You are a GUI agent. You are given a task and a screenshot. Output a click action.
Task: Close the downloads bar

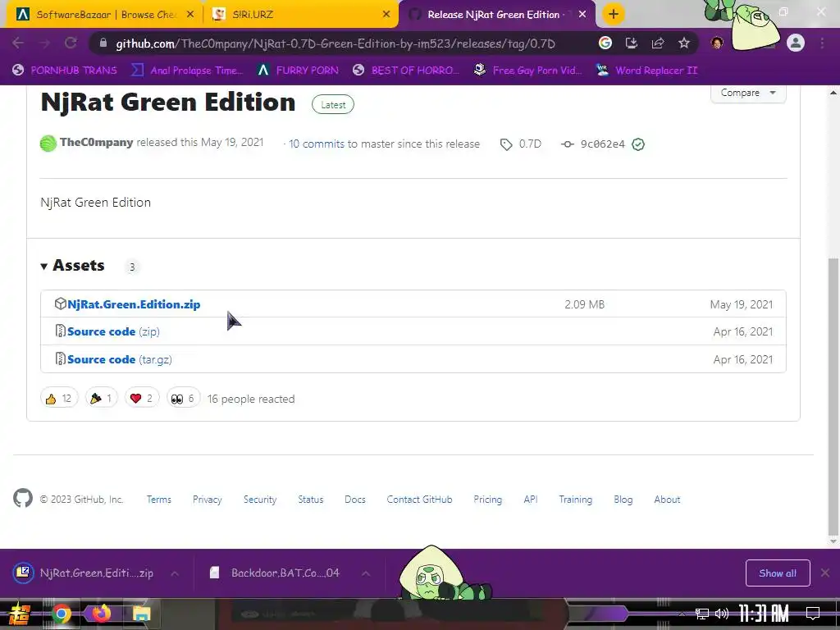click(x=825, y=573)
